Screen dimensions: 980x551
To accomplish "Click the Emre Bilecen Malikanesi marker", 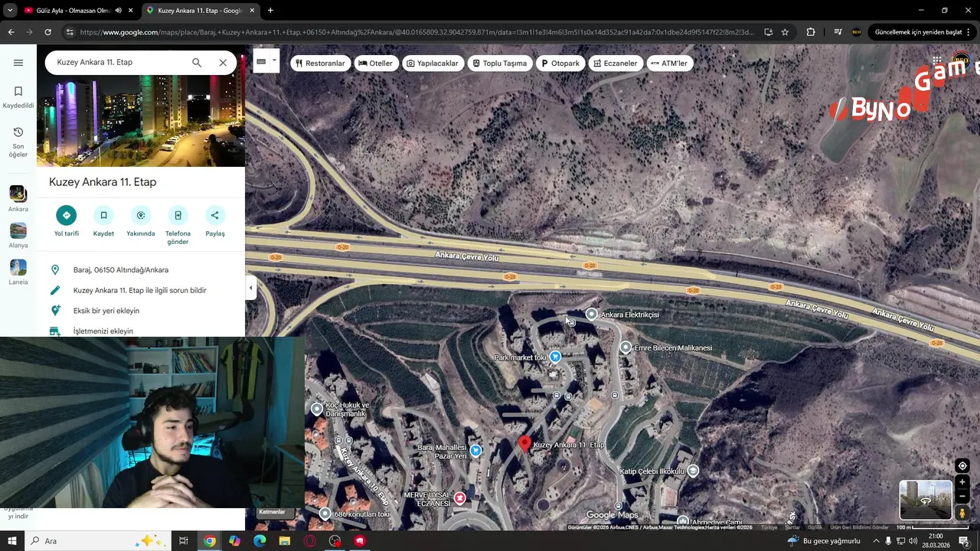I will coord(626,347).
